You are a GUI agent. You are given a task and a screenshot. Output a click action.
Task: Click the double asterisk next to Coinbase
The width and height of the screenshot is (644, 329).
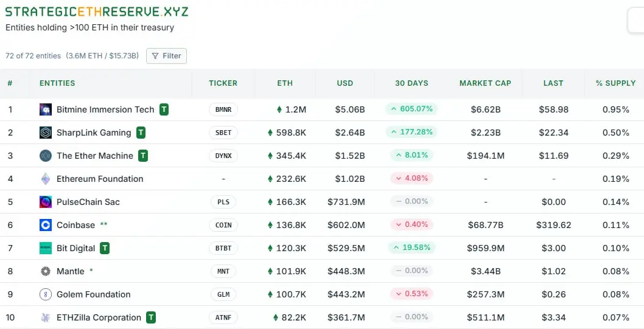(x=103, y=224)
